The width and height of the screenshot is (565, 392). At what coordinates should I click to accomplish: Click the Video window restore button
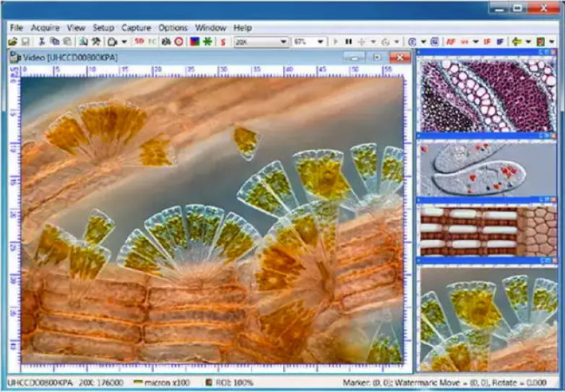[x=376, y=58]
